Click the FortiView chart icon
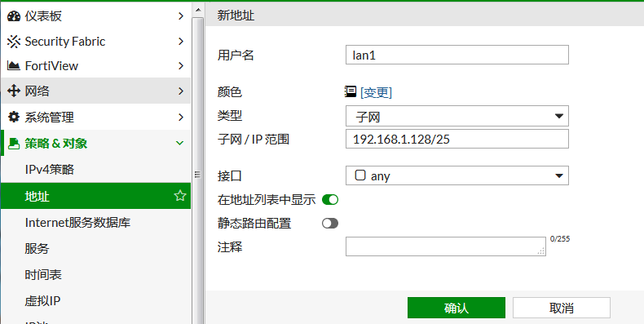Image resolution: width=644 pixels, height=324 pixels. coord(14,66)
